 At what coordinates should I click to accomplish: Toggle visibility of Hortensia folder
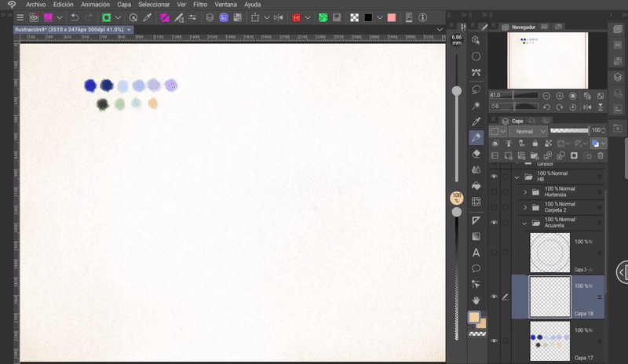[494, 192]
